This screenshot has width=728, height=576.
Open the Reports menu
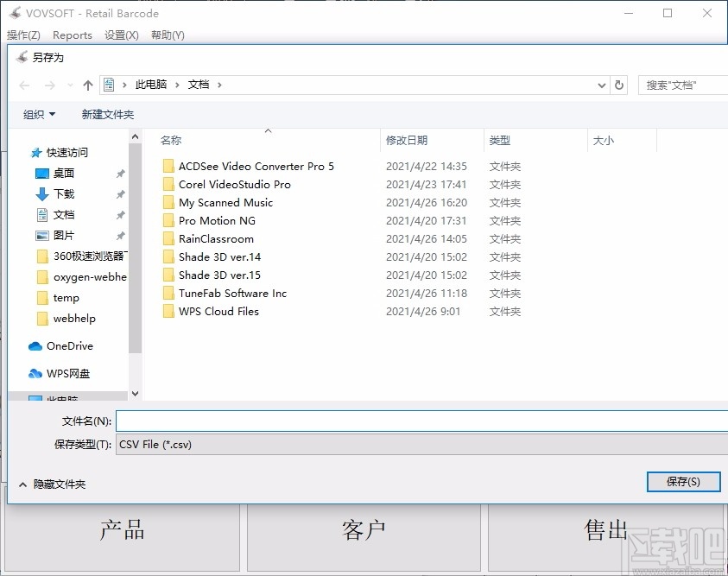pos(72,35)
